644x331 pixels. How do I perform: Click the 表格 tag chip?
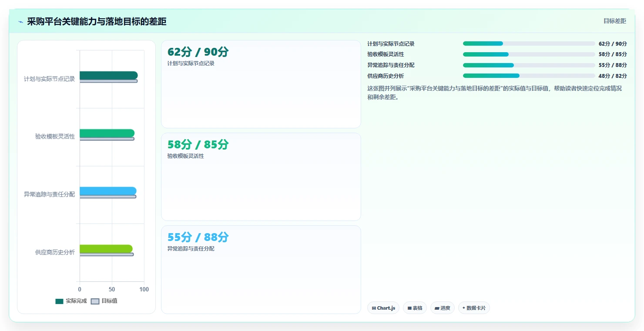(x=415, y=308)
